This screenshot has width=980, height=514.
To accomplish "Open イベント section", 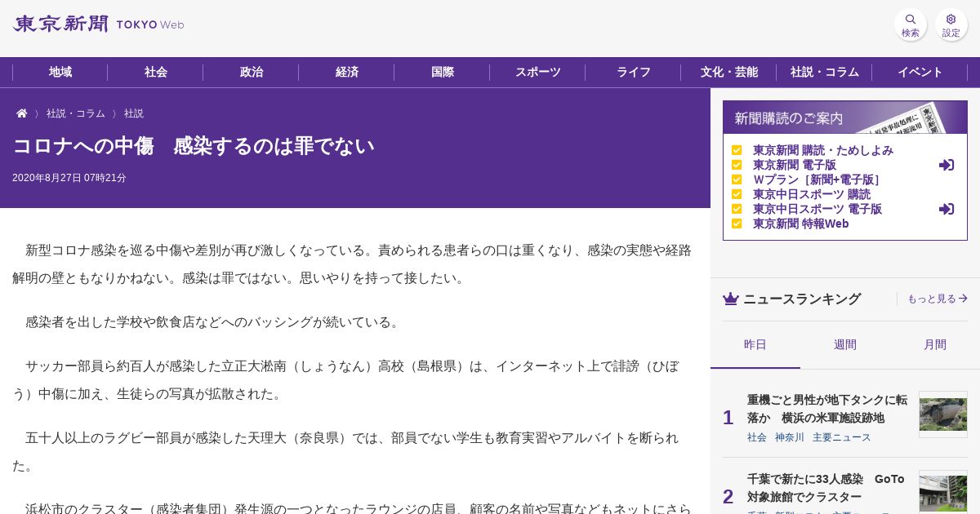I will (920, 72).
